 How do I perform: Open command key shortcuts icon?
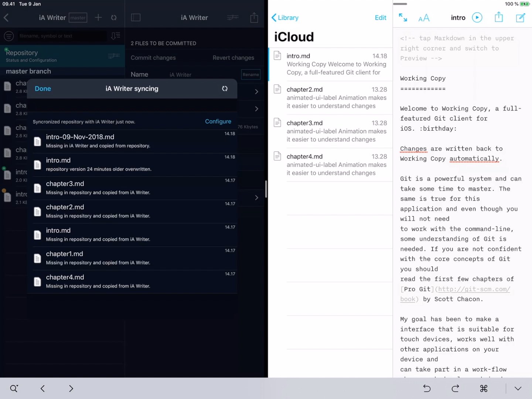(484, 388)
